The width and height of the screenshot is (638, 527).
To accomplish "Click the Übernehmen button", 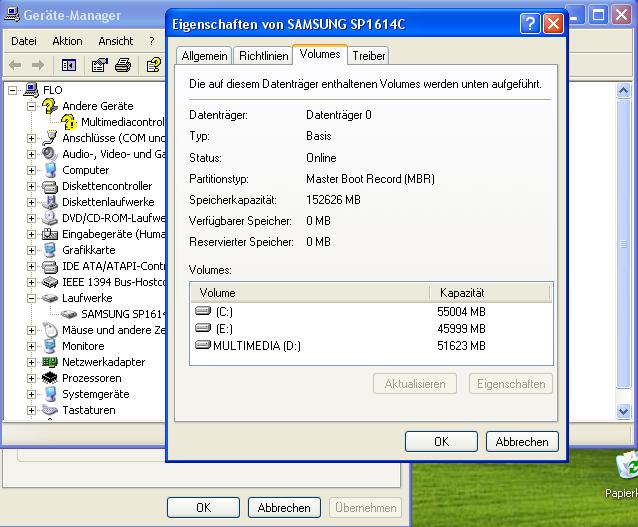I will pyautogui.click(x=365, y=507).
